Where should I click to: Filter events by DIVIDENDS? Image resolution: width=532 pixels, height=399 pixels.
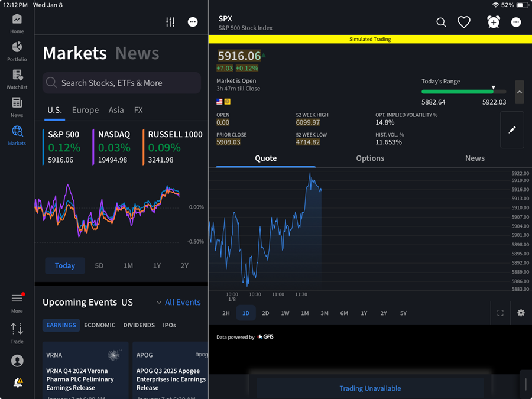pyautogui.click(x=139, y=325)
